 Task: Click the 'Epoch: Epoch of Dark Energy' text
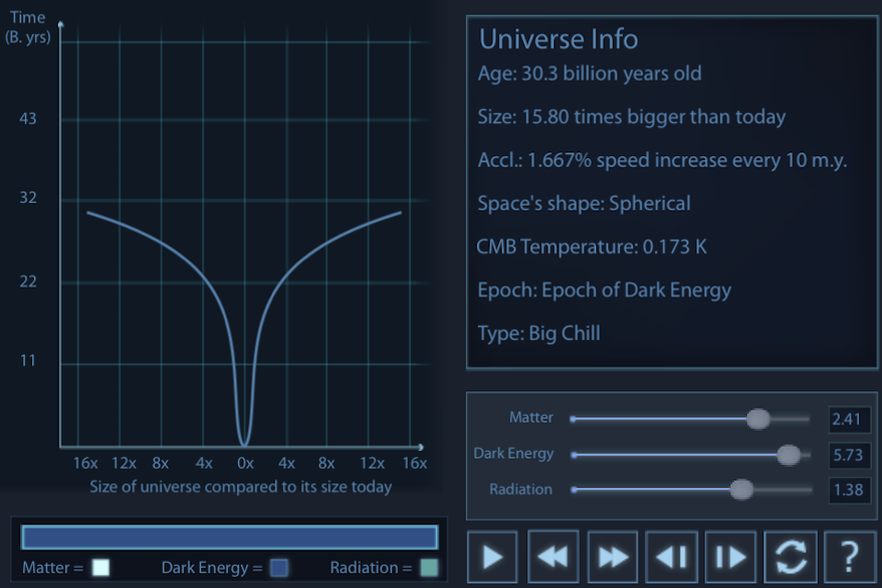point(605,290)
